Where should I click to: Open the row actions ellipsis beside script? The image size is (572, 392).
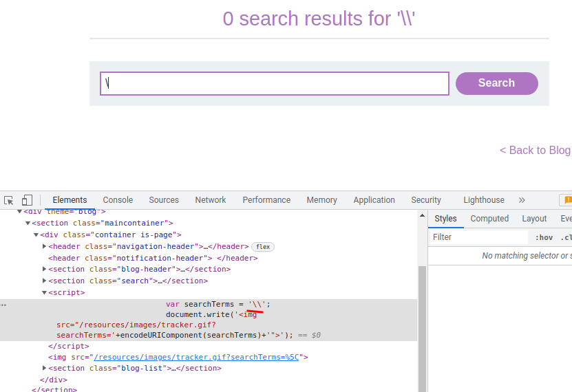[x=3, y=305]
